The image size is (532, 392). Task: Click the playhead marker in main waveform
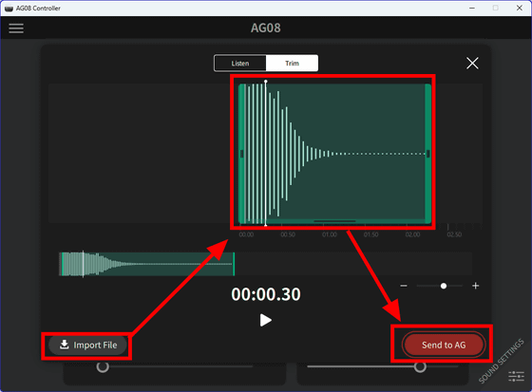pyautogui.click(x=266, y=153)
